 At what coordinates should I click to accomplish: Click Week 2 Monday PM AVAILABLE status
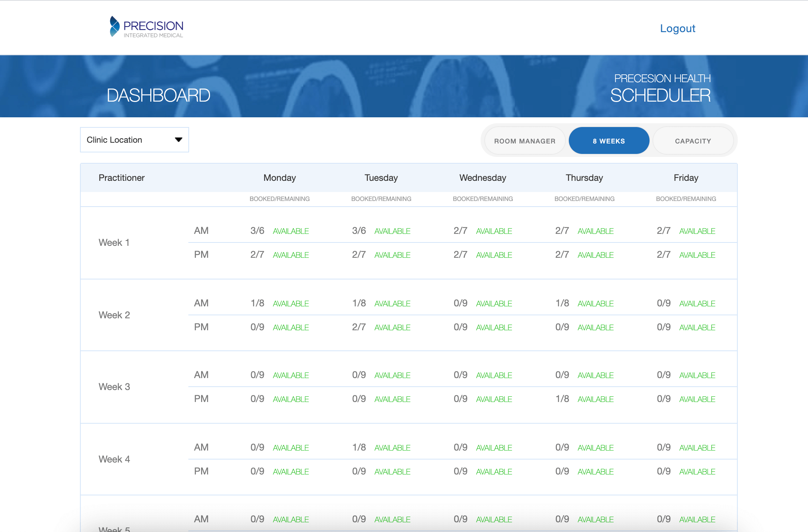click(x=291, y=328)
